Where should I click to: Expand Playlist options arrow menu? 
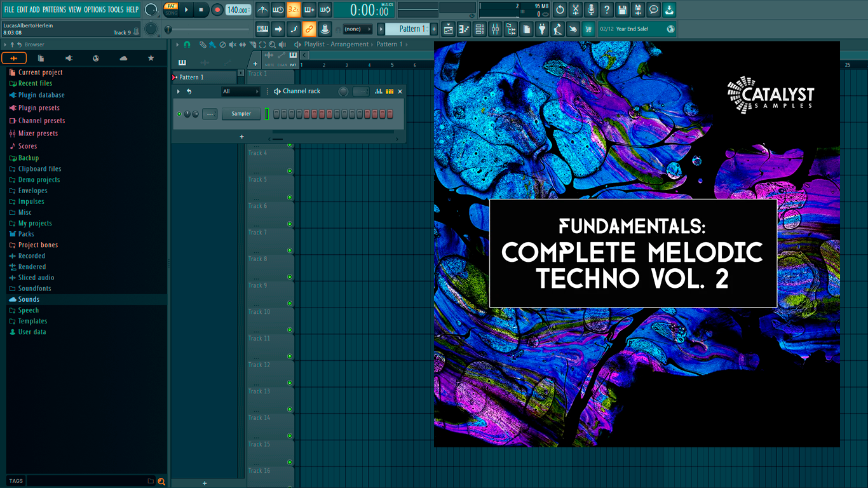(x=177, y=44)
